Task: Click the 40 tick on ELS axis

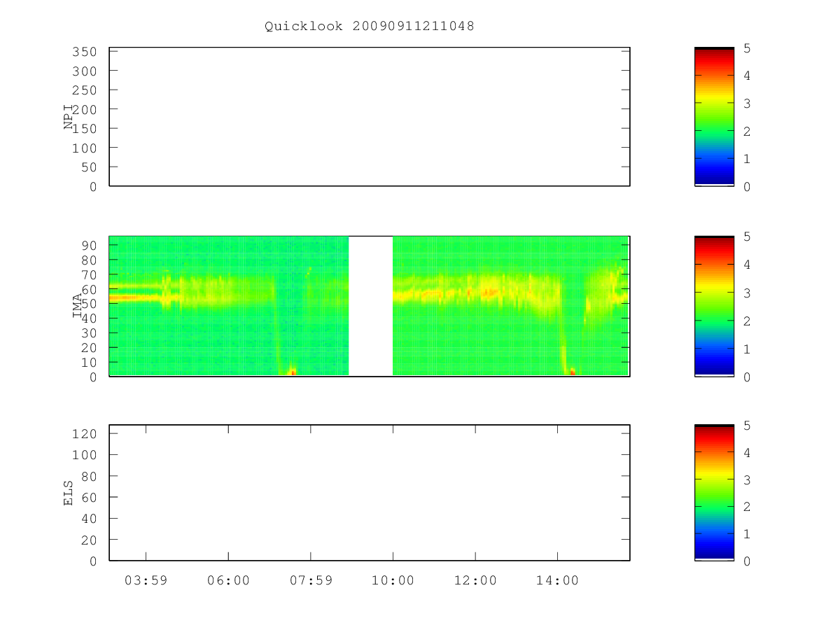Action: point(89,519)
